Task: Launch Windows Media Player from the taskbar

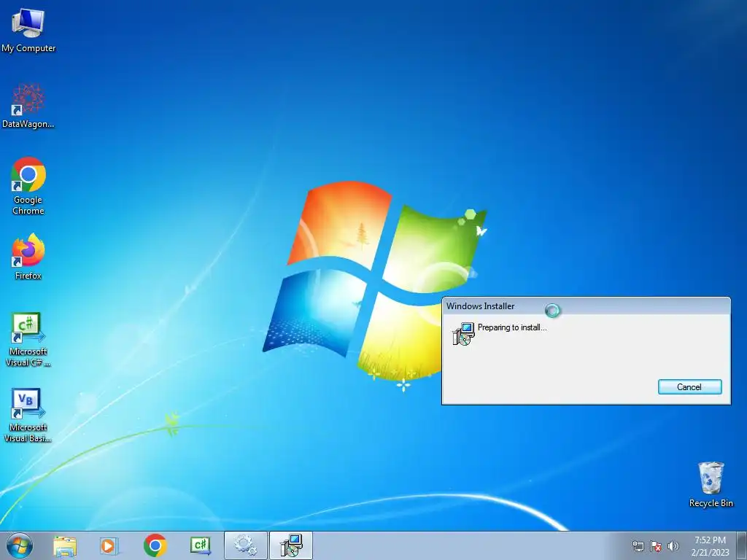Action: coord(109,545)
